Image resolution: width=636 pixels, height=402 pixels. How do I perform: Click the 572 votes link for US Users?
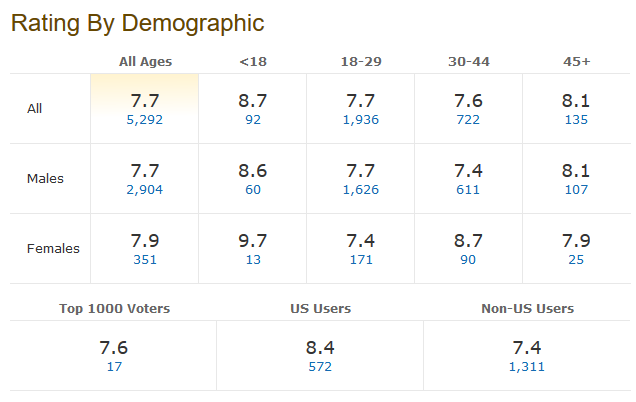click(x=320, y=366)
